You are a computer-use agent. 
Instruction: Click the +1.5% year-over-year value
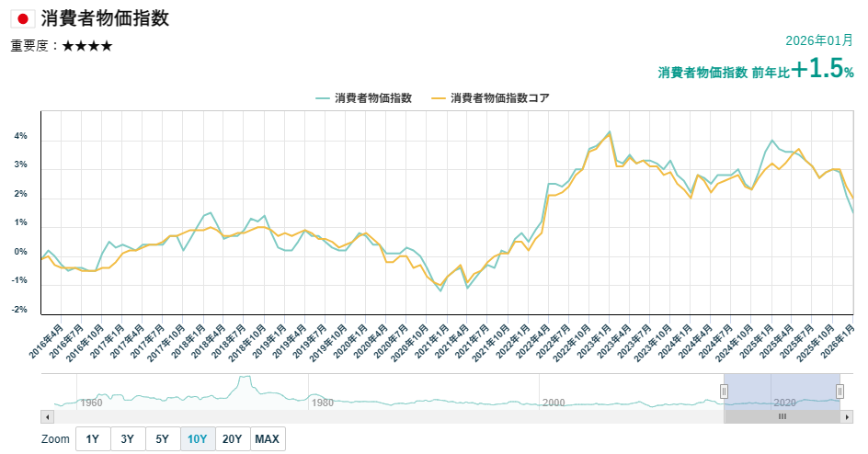tap(823, 69)
